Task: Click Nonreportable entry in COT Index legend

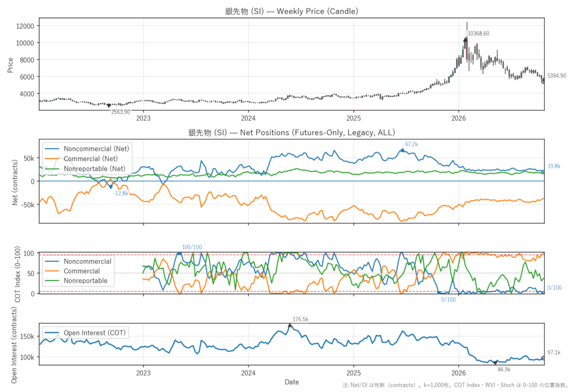Action: (76, 280)
